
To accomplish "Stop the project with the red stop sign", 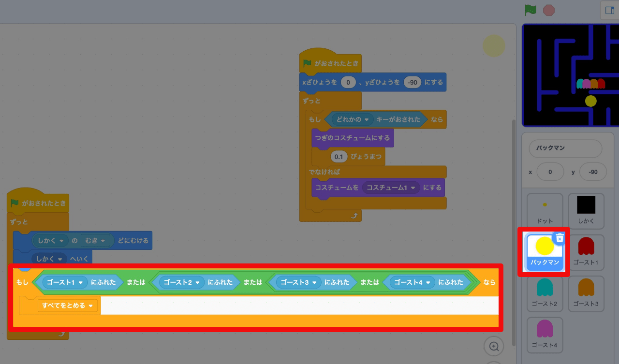I will (x=548, y=10).
